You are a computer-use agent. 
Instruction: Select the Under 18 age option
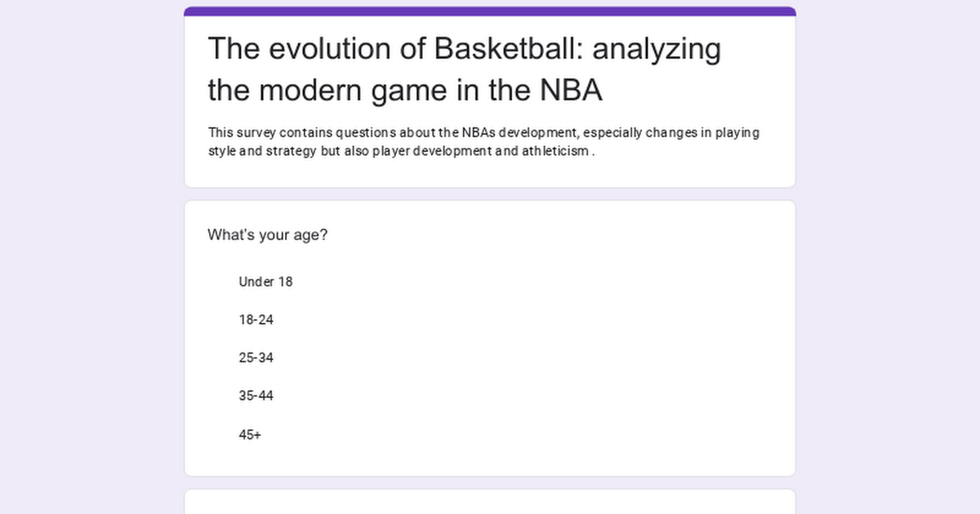coord(265,281)
